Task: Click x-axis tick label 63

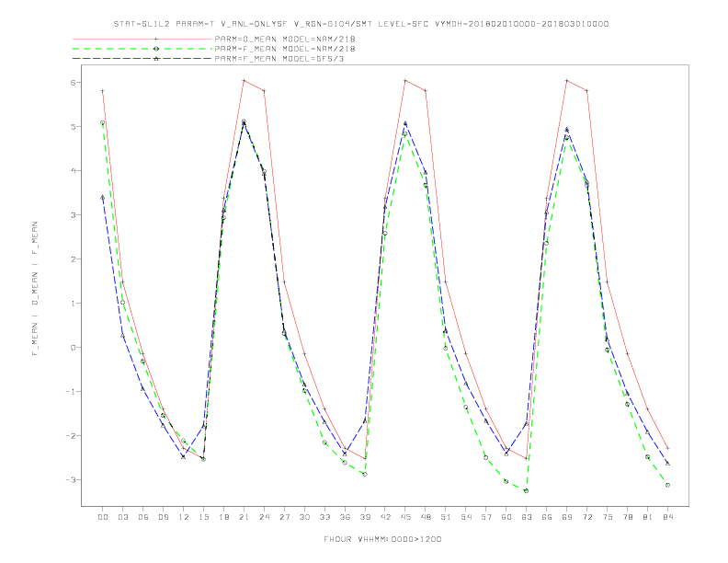Action: coord(527,517)
